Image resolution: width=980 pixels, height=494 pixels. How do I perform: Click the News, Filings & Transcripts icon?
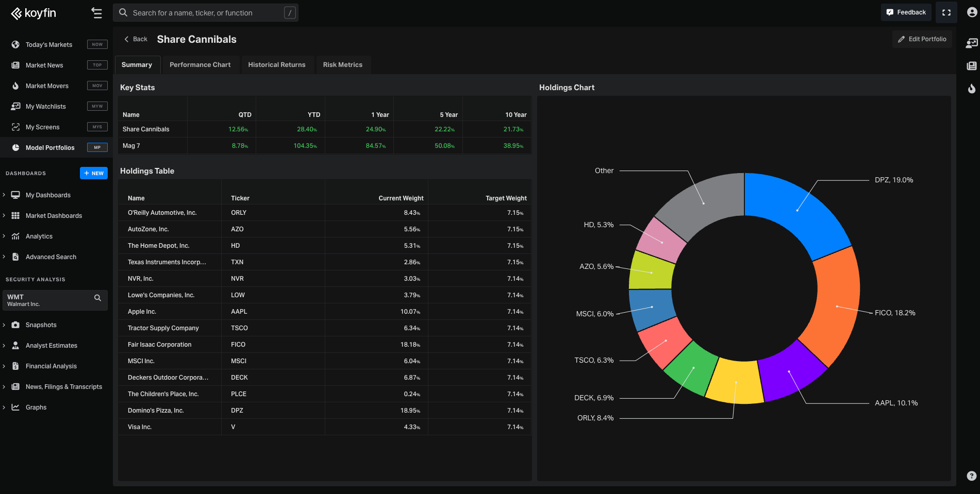(x=15, y=387)
